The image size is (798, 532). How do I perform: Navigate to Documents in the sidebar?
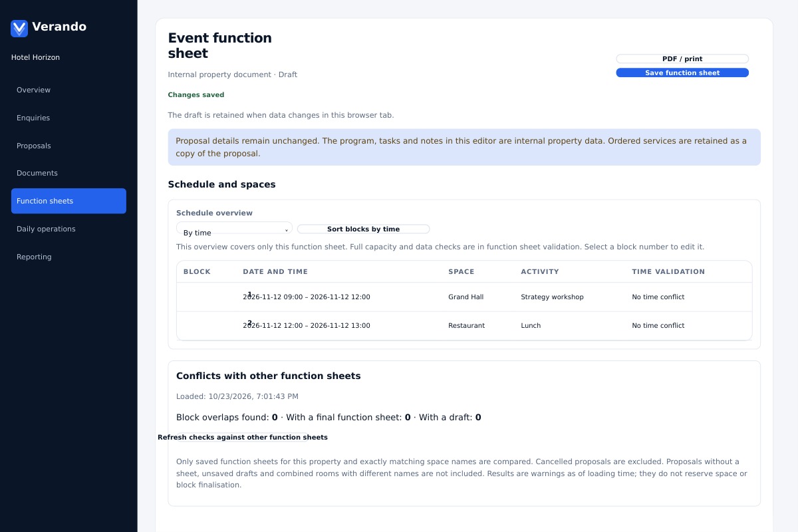(68, 173)
